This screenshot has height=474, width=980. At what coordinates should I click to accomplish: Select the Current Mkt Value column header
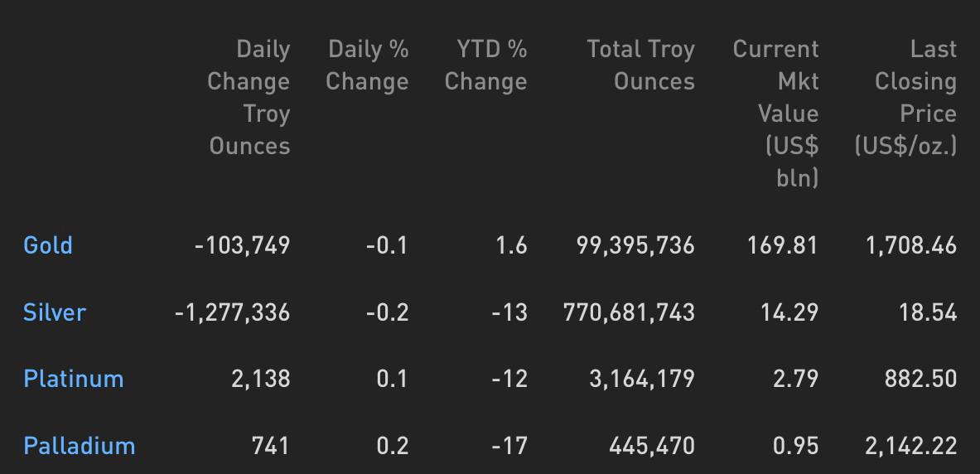click(775, 114)
